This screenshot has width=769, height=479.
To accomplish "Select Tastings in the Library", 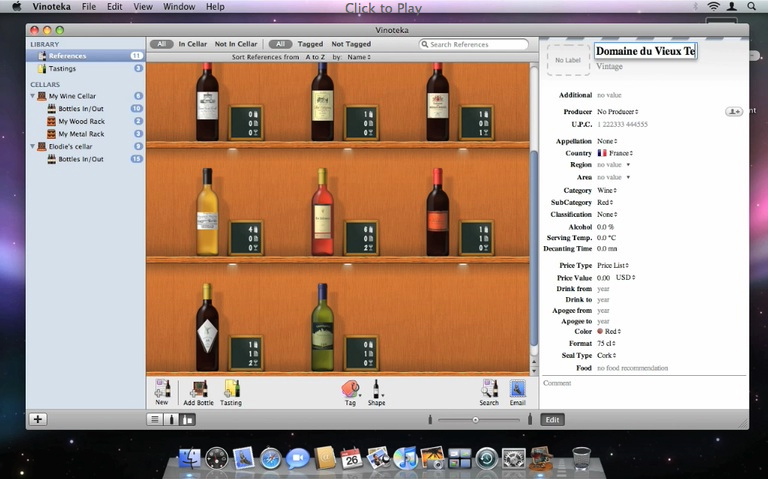I will pos(85,69).
